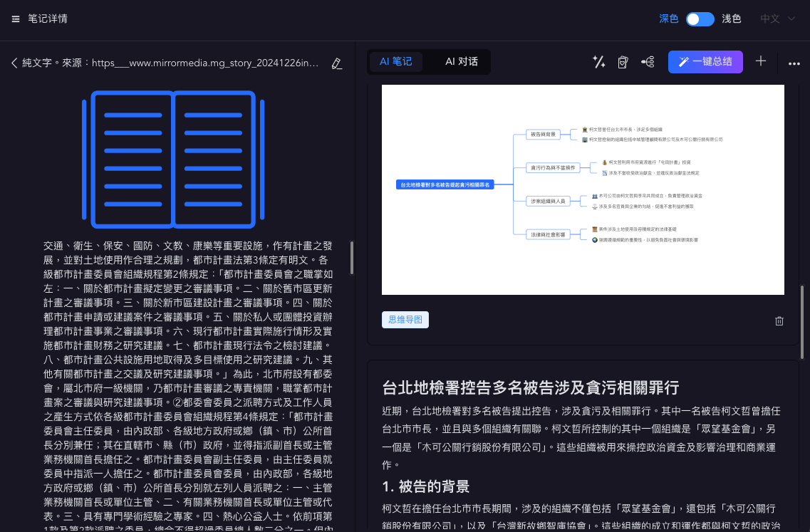This screenshot has width=810, height=532.
Task: Edit the note title with pencil icon
Action: (x=337, y=63)
